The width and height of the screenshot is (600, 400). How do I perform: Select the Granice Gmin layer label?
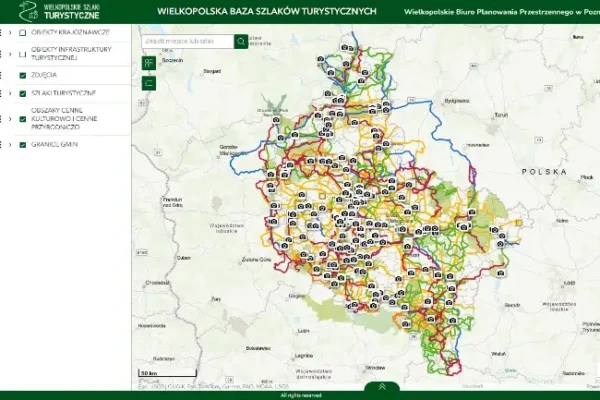tap(54, 144)
